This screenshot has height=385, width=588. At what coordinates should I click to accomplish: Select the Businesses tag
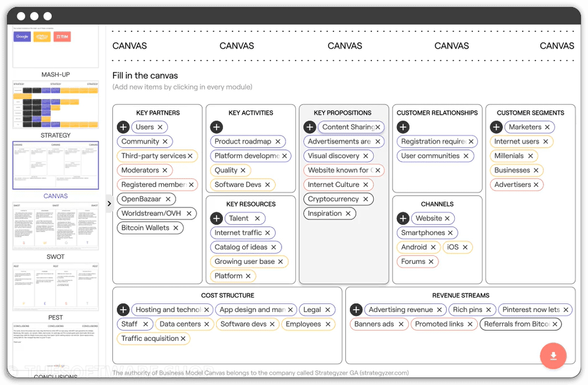coord(516,170)
